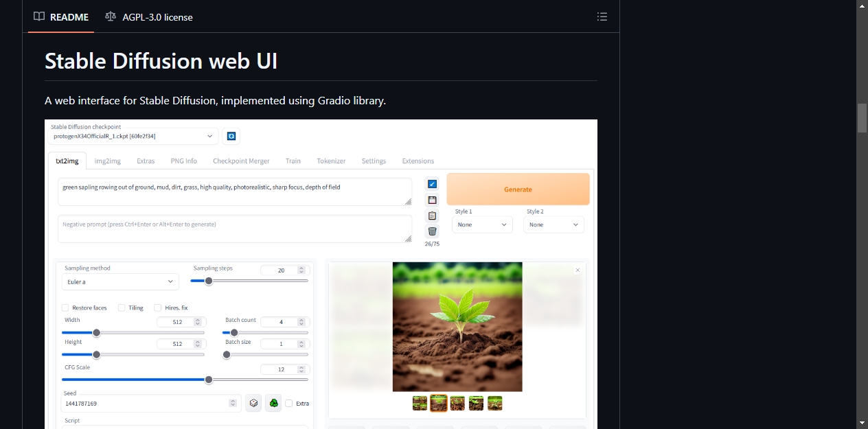Select the txt2img tab
This screenshot has width=868, height=429.
point(67,161)
